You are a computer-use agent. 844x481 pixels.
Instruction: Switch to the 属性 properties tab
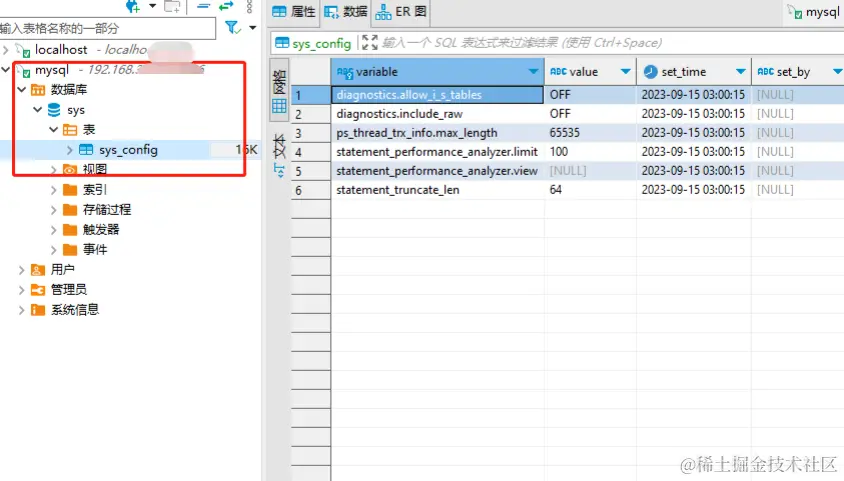pyautogui.click(x=294, y=12)
